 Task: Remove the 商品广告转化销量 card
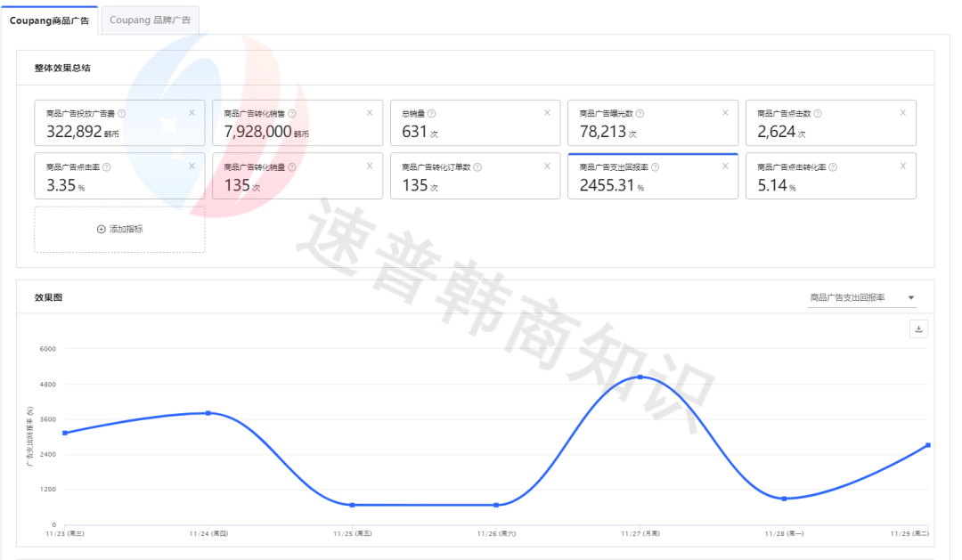click(369, 165)
